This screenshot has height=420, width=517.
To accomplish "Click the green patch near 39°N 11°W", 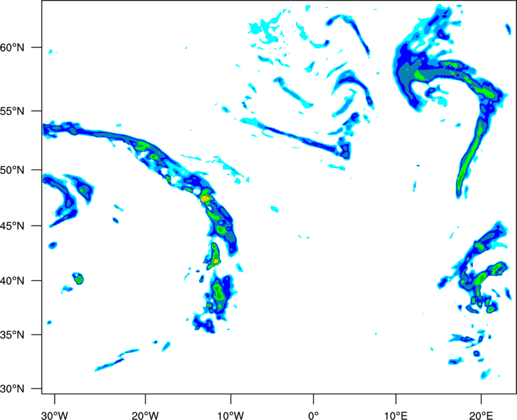I will pyautogui.click(x=218, y=292).
